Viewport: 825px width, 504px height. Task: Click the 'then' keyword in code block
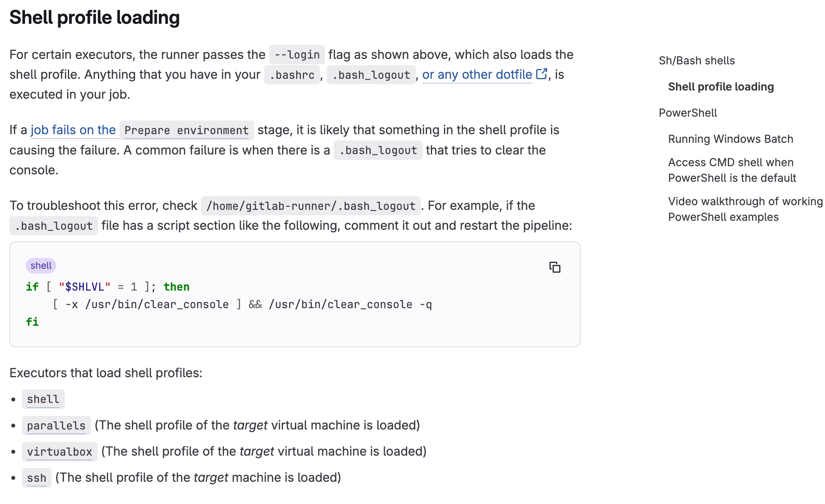click(176, 287)
